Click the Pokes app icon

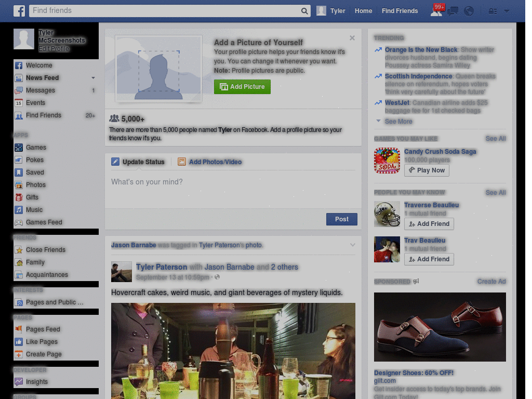(19, 160)
